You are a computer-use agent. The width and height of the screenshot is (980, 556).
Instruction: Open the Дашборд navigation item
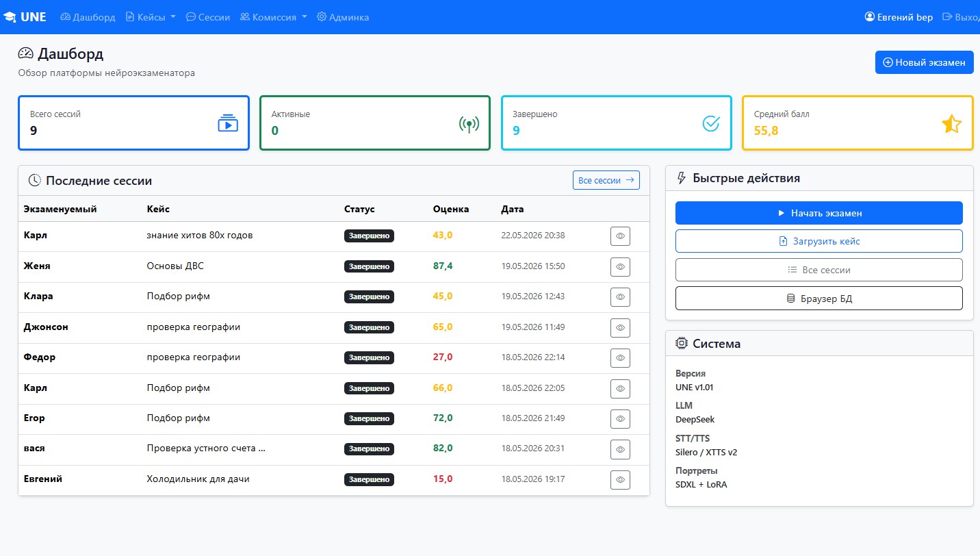click(x=88, y=17)
